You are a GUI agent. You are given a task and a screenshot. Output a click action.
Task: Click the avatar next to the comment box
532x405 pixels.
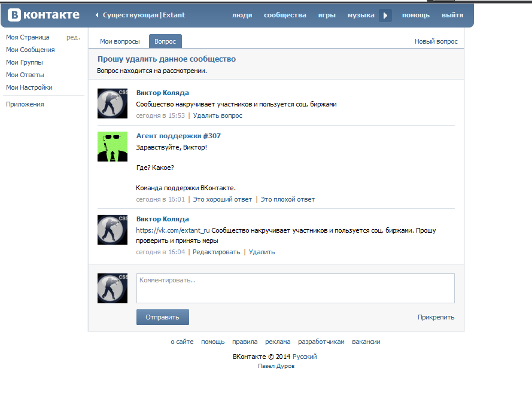point(113,288)
